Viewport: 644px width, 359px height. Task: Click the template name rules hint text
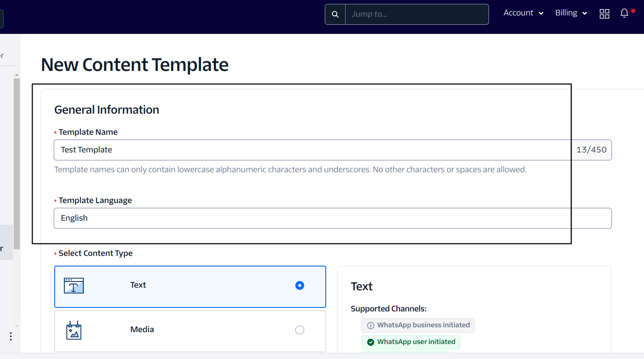290,170
